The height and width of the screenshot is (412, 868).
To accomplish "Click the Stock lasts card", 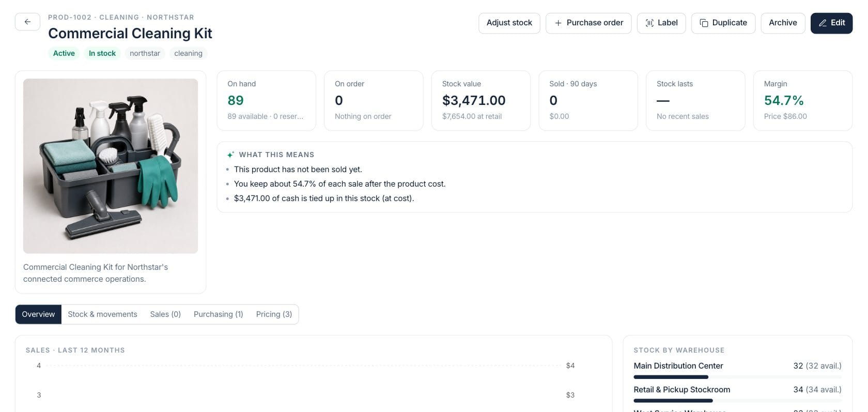I will (695, 101).
